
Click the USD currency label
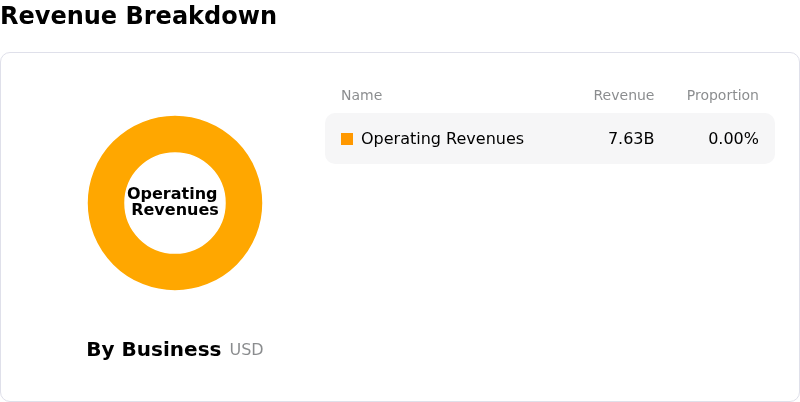click(x=246, y=349)
